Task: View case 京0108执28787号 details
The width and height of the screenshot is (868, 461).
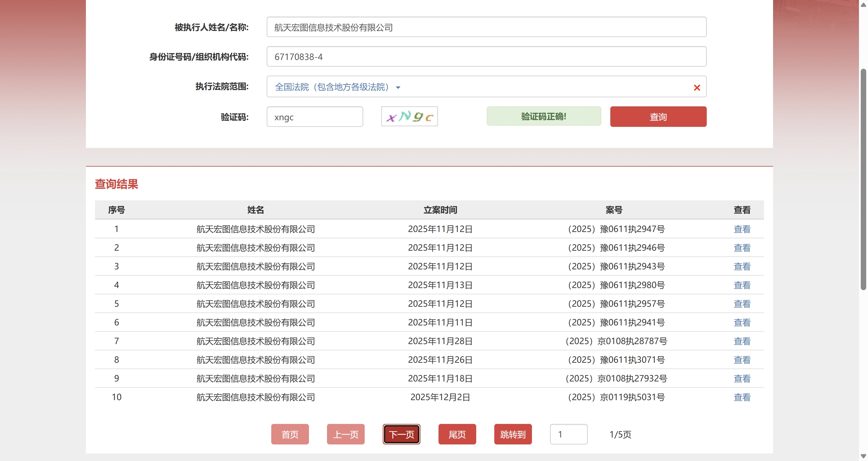Action: [742, 341]
